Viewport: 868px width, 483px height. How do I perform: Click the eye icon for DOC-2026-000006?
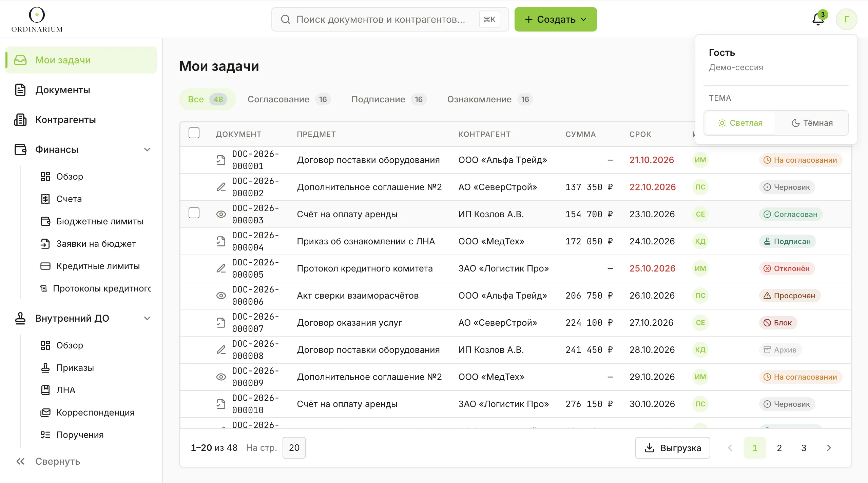221,296
